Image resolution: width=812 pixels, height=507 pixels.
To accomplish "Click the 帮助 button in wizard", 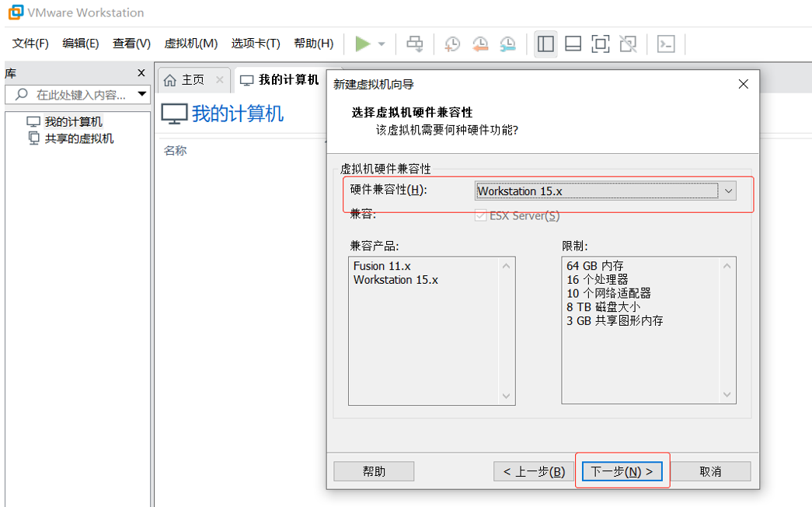I will point(374,471).
